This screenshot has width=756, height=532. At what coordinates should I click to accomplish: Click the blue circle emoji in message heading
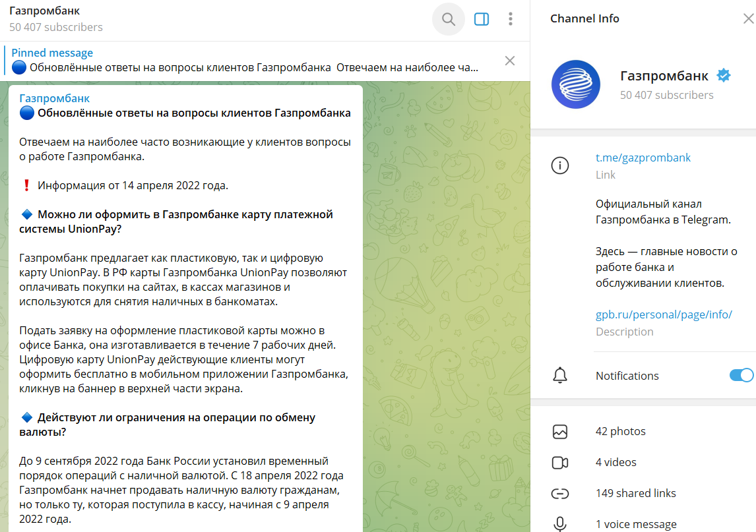(27, 113)
